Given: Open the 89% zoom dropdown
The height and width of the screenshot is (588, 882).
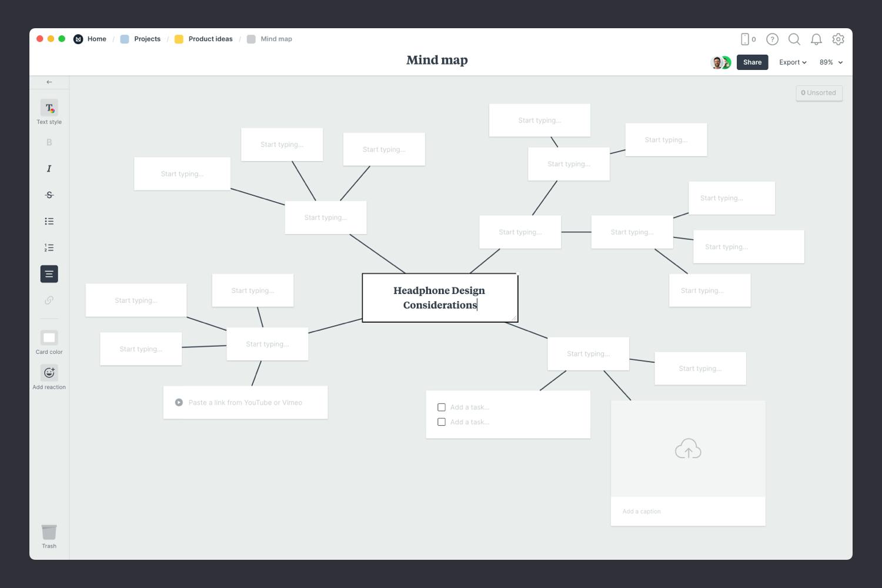Looking at the screenshot, I should pyautogui.click(x=830, y=62).
